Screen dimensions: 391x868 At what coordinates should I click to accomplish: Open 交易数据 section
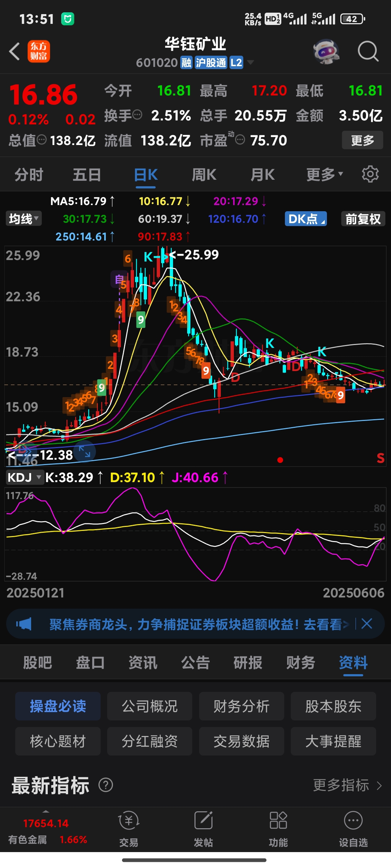(241, 741)
